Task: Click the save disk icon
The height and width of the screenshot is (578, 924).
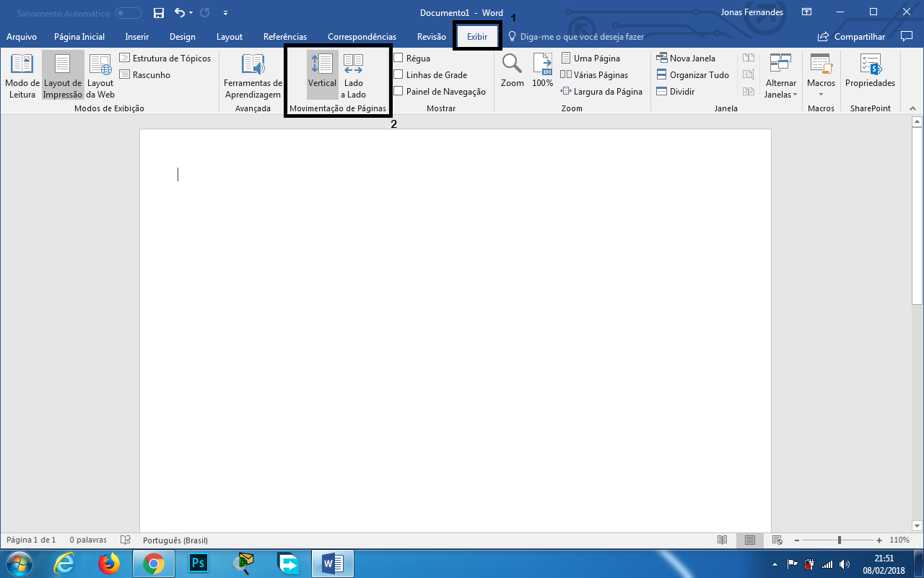Action: (x=159, y=13)
